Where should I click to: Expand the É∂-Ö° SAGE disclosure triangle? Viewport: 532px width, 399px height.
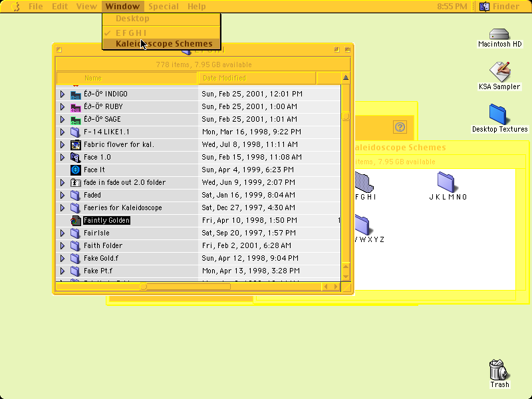(x=63, y=120)
